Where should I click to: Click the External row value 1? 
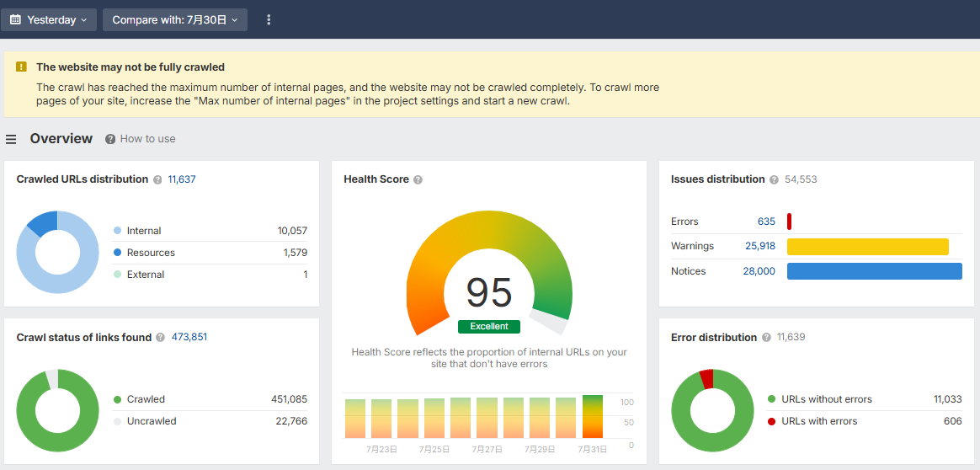[x=305, y=275]
